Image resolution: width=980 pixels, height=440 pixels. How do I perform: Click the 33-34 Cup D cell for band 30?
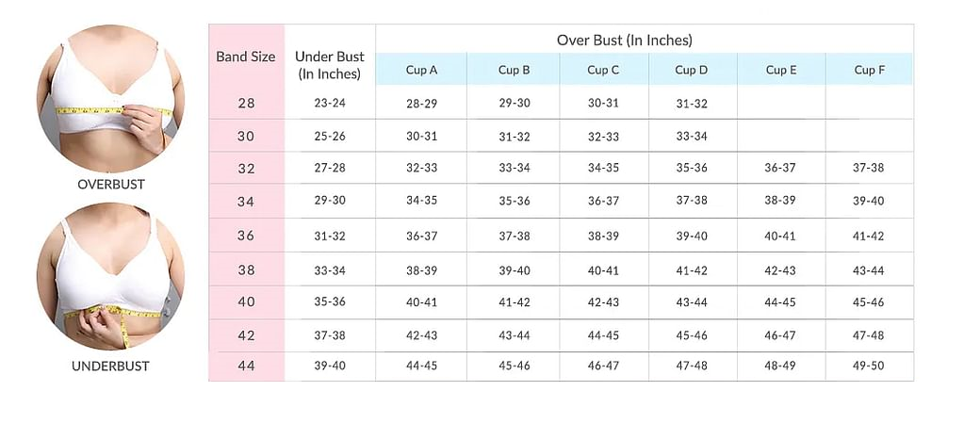coord(692,136)
